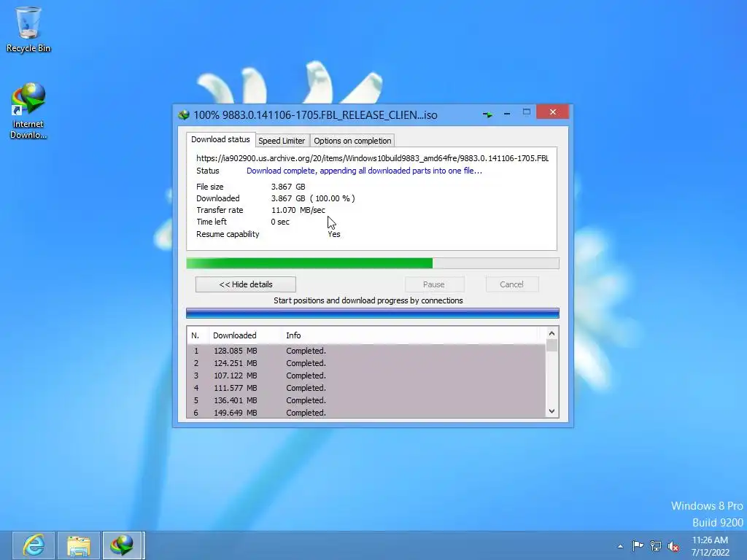This screenshot has height=560, width=747.
Task: Click the Transfer rate value 11.070 MB/sec
Action: [x=298, y=210]
